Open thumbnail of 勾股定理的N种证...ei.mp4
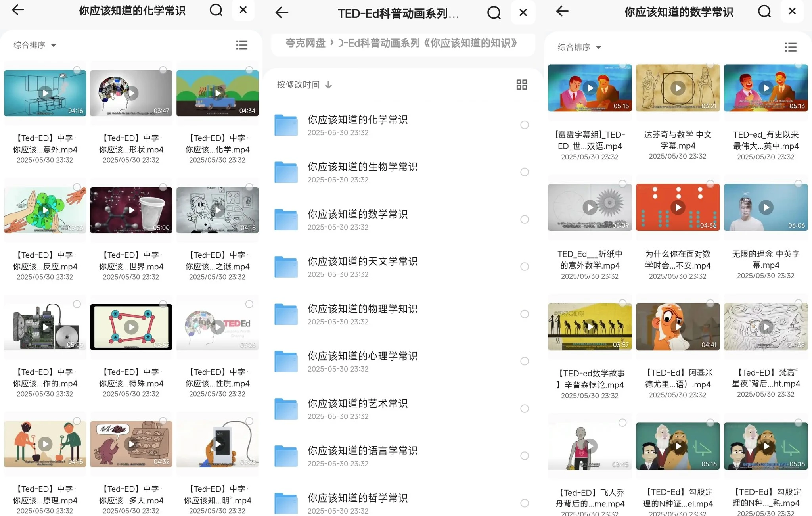Screen dimensions: 812x516 coord(678,446)
